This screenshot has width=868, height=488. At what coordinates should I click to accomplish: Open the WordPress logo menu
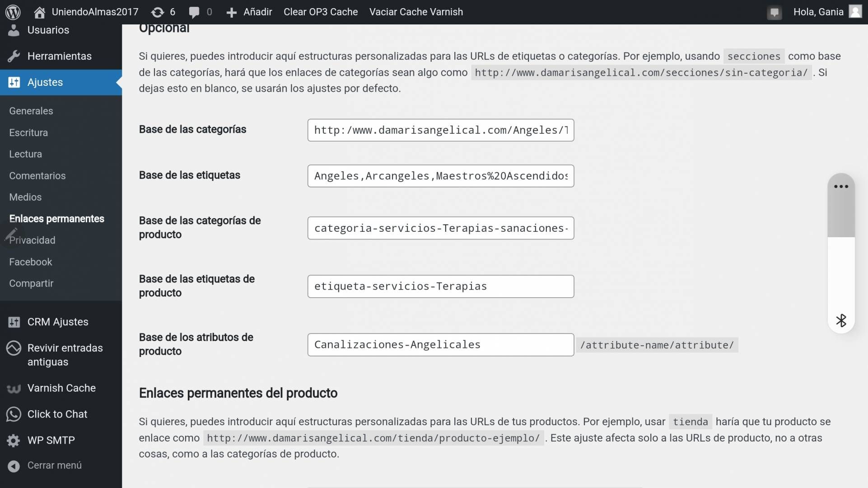(13, 12)
